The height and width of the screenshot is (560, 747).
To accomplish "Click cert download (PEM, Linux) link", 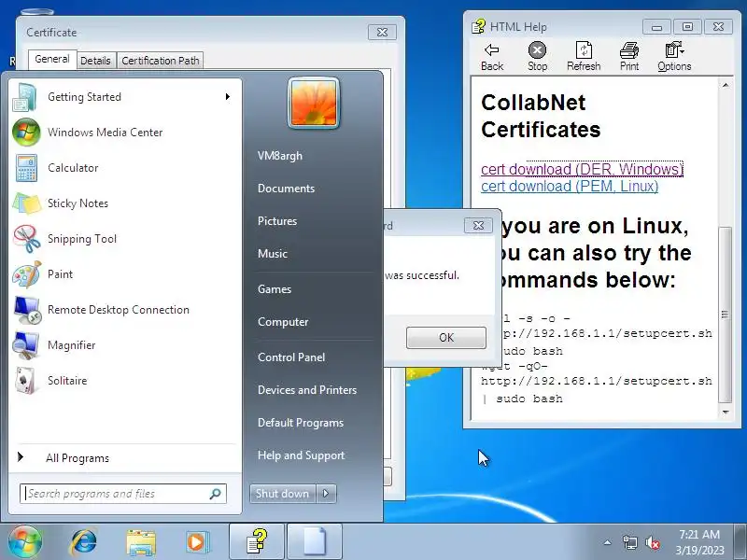I will [x=570, y=186].
